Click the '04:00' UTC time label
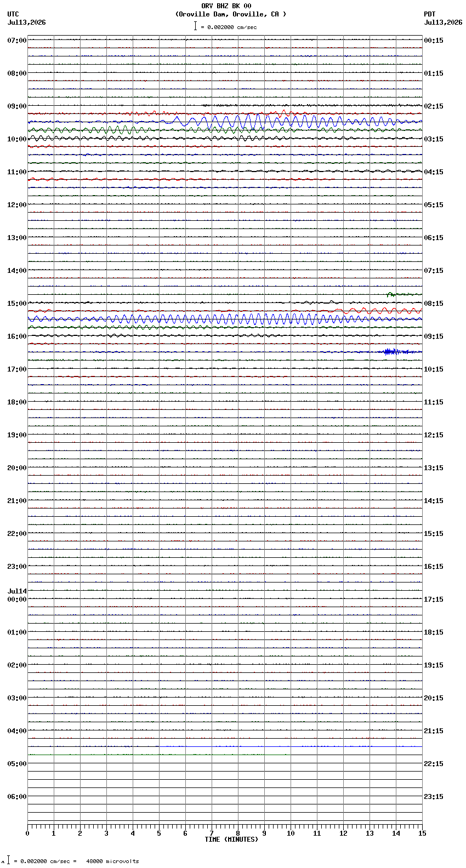Image resolution: width=466 pixels, height=868 pixels. click(x=17, y=731)
